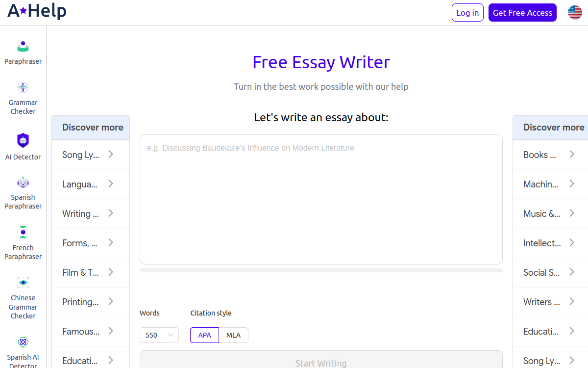Viewport: 588px width, 368px height.
Task: Click the left Discover more header
Action: point(91,128)
